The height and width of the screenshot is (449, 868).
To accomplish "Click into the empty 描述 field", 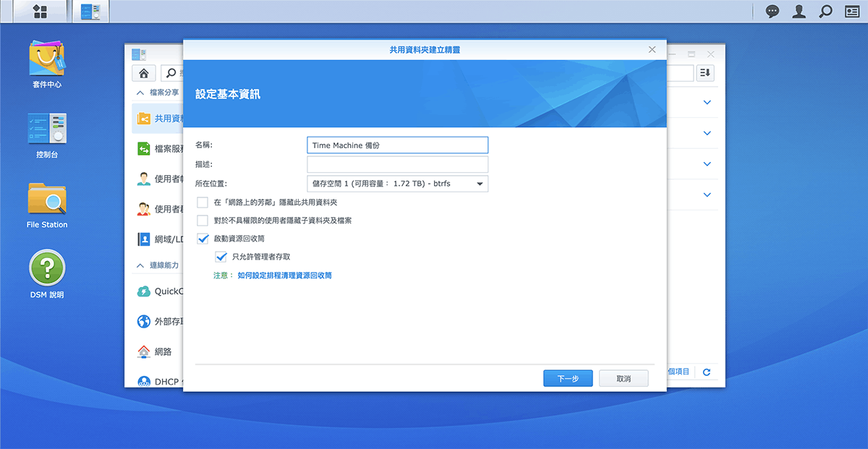I will (398, 165).
